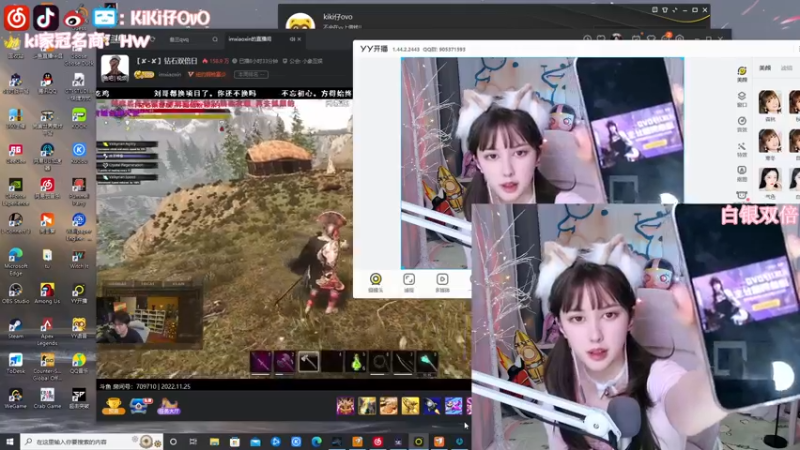Image resolution: width=800 pixels, height=450 pixels.
Task: Open the 任务大厅 icon in the Douyu window
Action: click(169, 406)
